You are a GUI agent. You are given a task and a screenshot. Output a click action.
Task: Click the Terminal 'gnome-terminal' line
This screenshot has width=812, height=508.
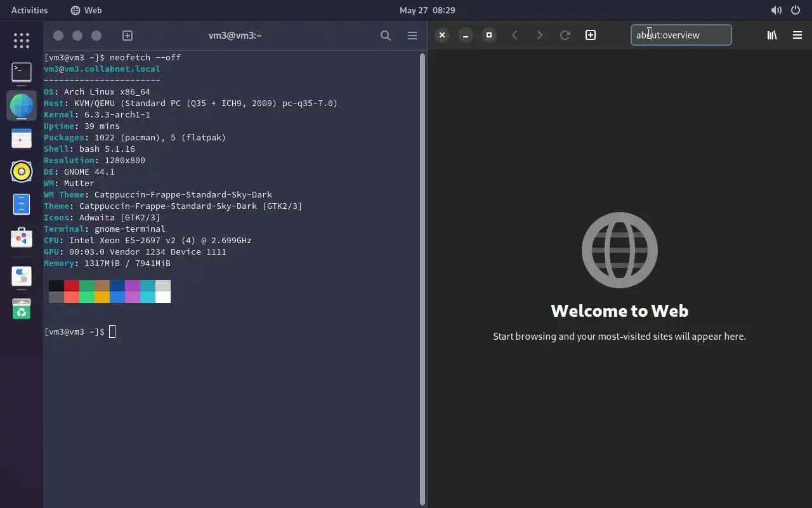(x=105, y=229)
